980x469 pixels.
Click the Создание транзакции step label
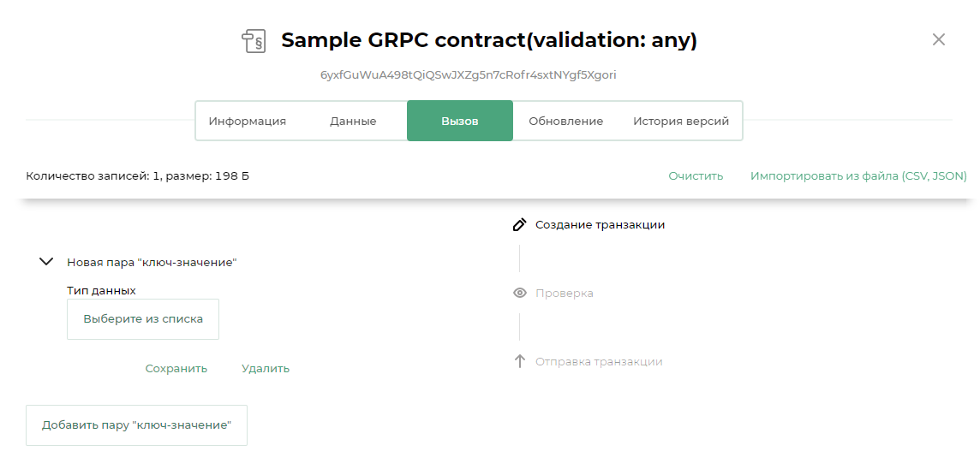click(x=600, y=225)
